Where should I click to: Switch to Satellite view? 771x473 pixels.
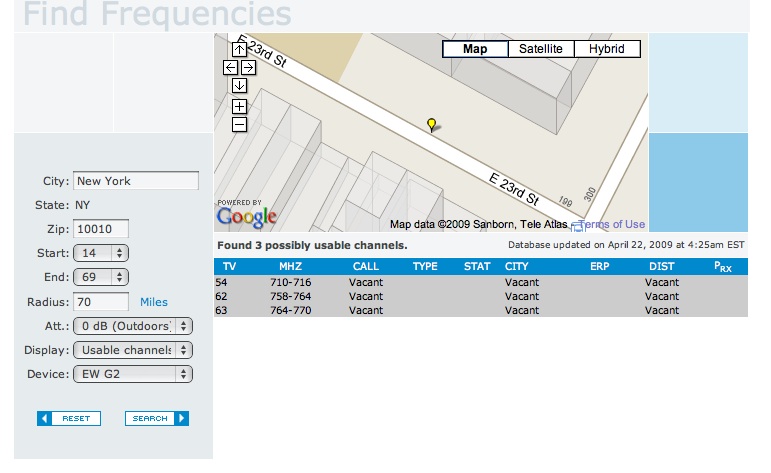[540, 49]
